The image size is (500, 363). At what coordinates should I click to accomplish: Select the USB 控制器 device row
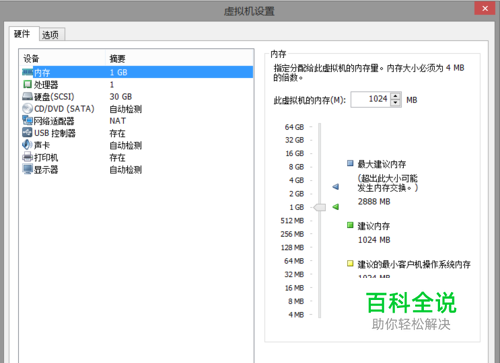pyautogui.click(x=137, y=133)
